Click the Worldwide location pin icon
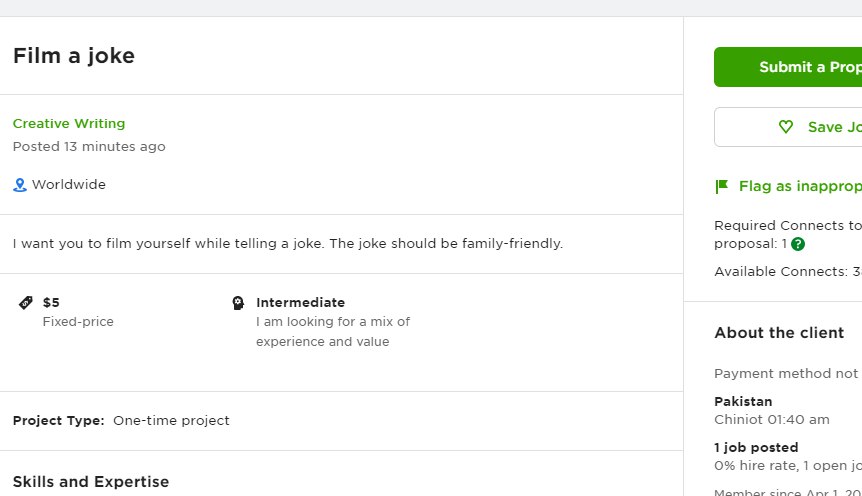The image size is (862, 496). click(20, 185)
